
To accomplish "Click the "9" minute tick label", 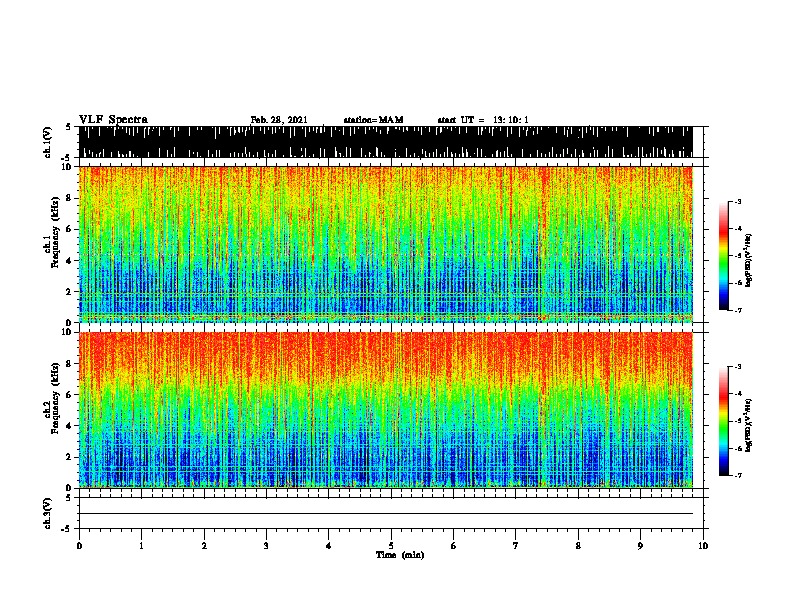I will (x=640, y=546).
